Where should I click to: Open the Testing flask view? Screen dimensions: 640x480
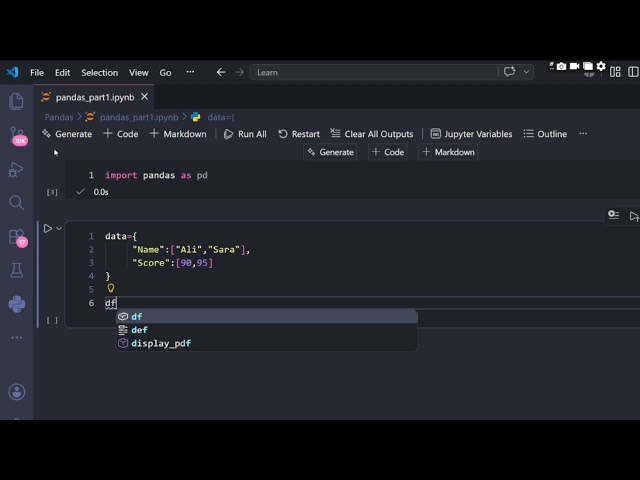(16, 271)
